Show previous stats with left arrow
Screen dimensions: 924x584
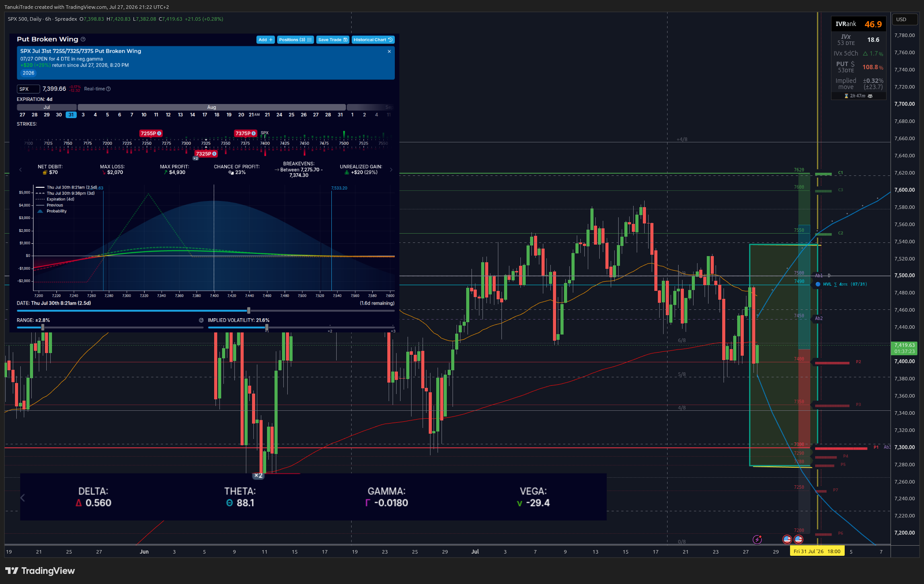coord(20,170)
